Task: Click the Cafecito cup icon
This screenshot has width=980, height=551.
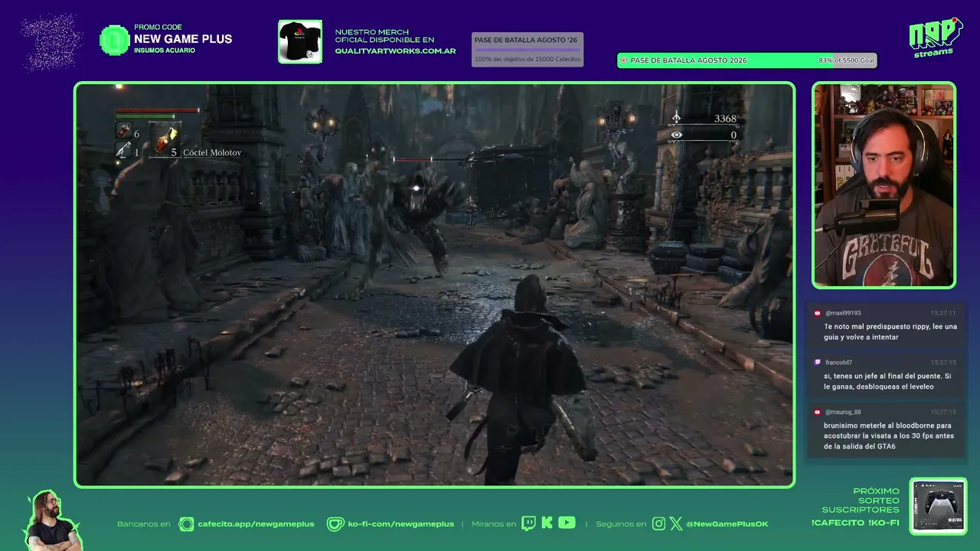Action: (186, 523)
